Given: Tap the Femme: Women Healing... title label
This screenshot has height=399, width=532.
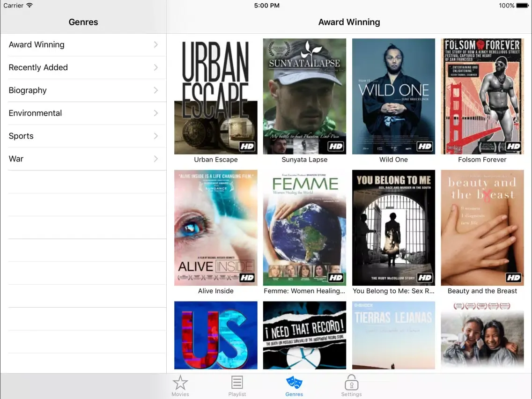Looking at the screenshot, I should coord(304,291).
